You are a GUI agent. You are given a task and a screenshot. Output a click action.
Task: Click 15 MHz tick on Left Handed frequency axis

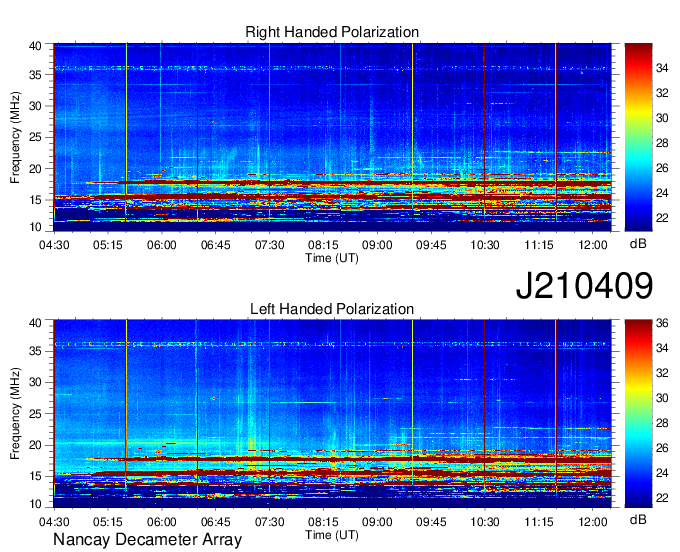point(35,476)
